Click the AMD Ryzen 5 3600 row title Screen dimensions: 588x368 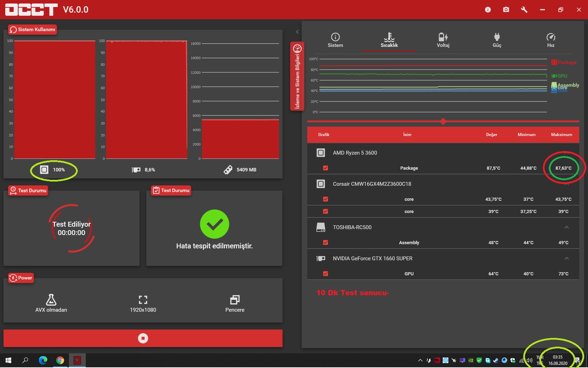click(355, 153)
